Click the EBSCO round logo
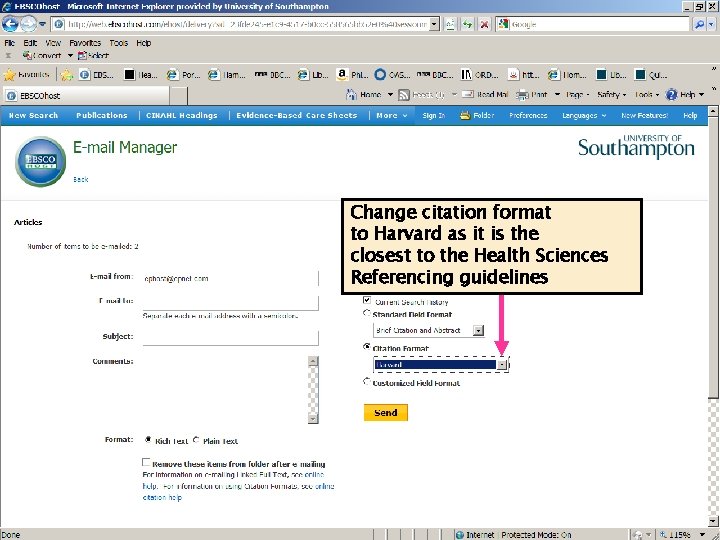 40,162
